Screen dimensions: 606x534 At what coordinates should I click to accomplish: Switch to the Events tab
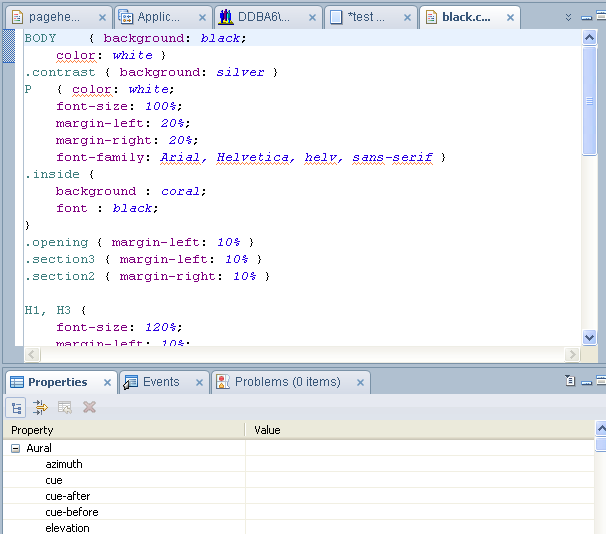160,382
